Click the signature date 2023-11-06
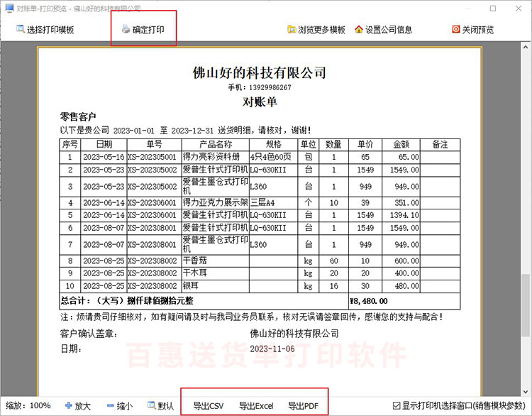 272,349
